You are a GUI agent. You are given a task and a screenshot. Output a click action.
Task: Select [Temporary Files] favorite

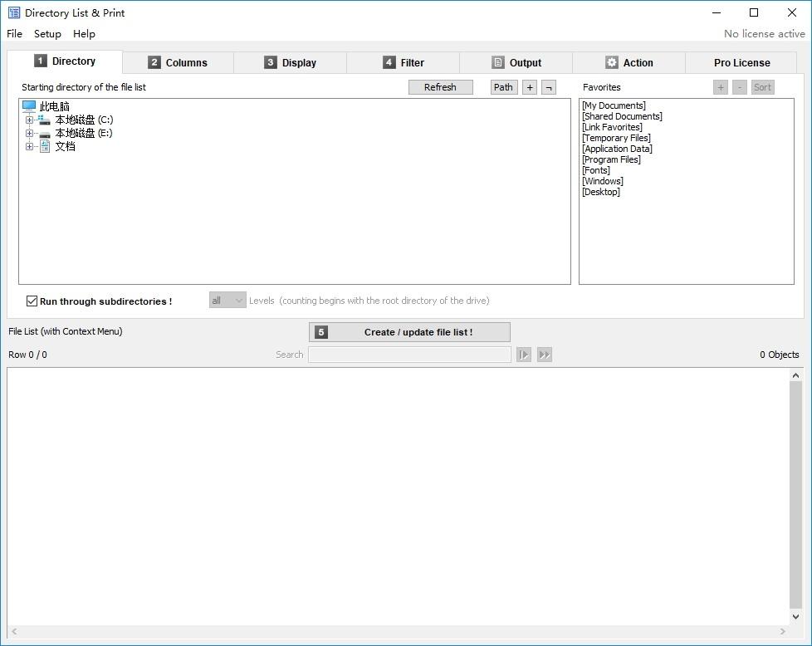click(616, 138)
